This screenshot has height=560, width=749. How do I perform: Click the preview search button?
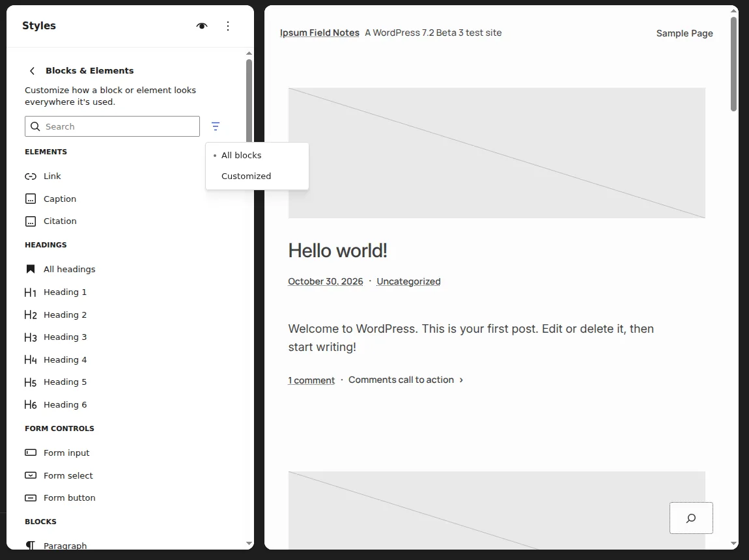click(x=691, y=518)
